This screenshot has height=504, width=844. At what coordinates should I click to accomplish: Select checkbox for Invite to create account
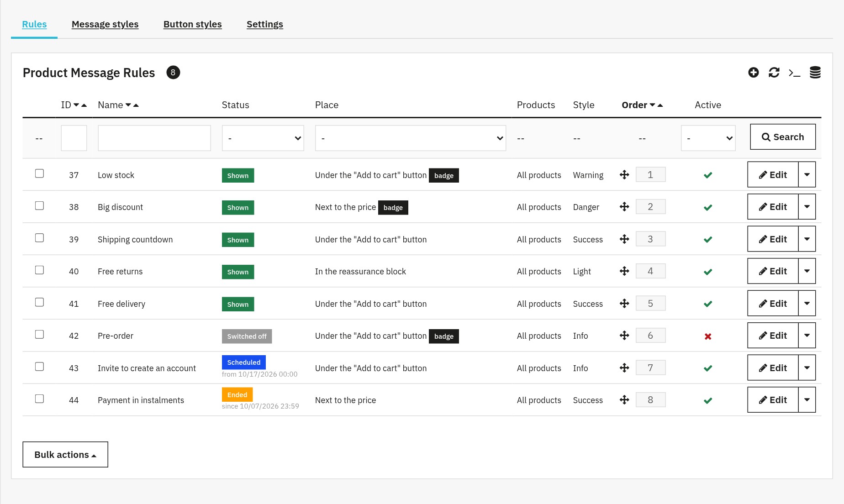[x=40, y=367]
